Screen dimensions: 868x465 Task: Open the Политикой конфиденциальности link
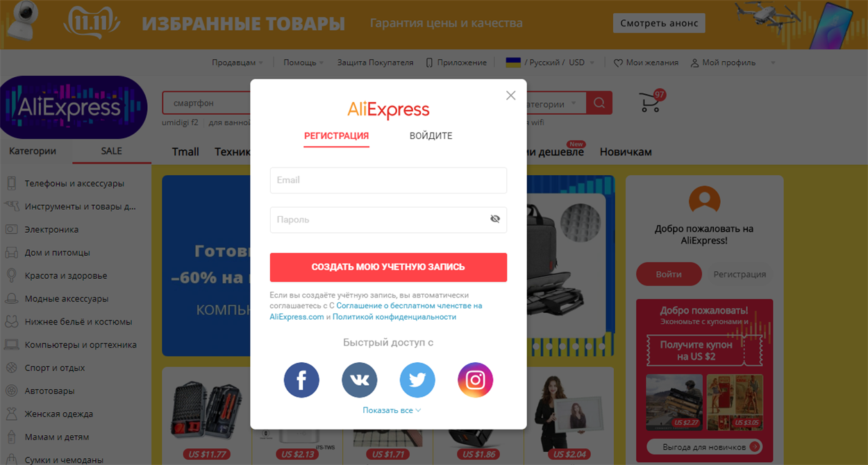394,317
